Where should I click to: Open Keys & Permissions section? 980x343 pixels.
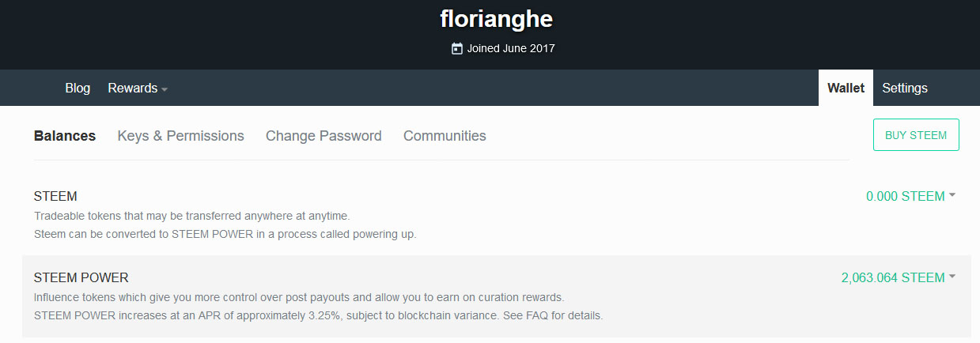[180, 136]
